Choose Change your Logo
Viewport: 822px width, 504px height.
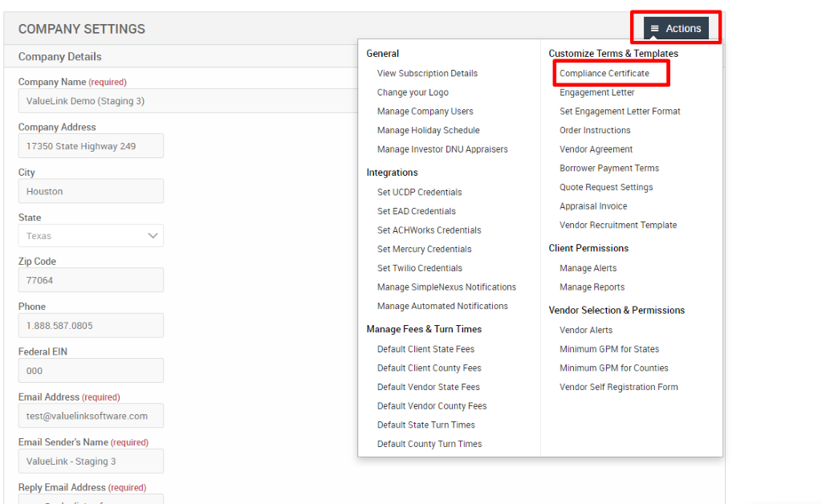413,92
